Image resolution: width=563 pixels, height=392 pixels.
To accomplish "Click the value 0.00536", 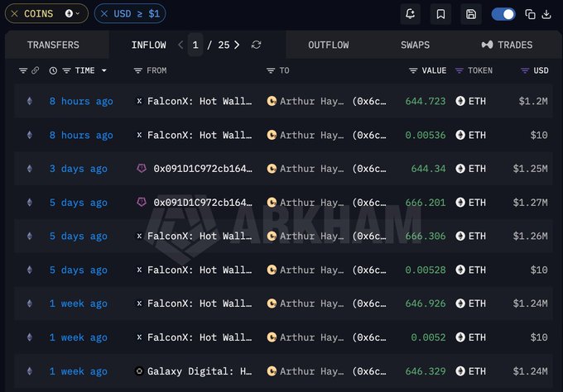I will pos(426,135).
